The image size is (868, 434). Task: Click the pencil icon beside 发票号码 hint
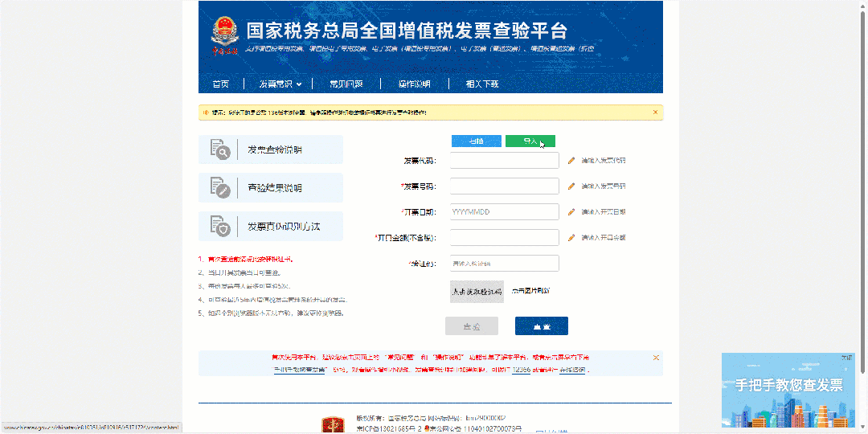point(572,186)
